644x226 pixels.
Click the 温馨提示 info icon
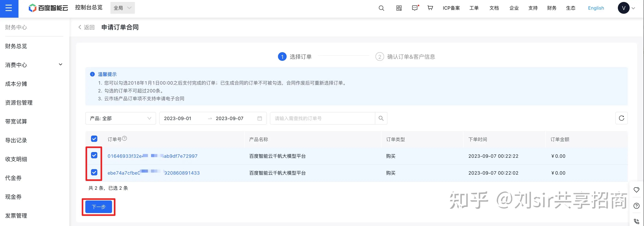coord(92,74)
